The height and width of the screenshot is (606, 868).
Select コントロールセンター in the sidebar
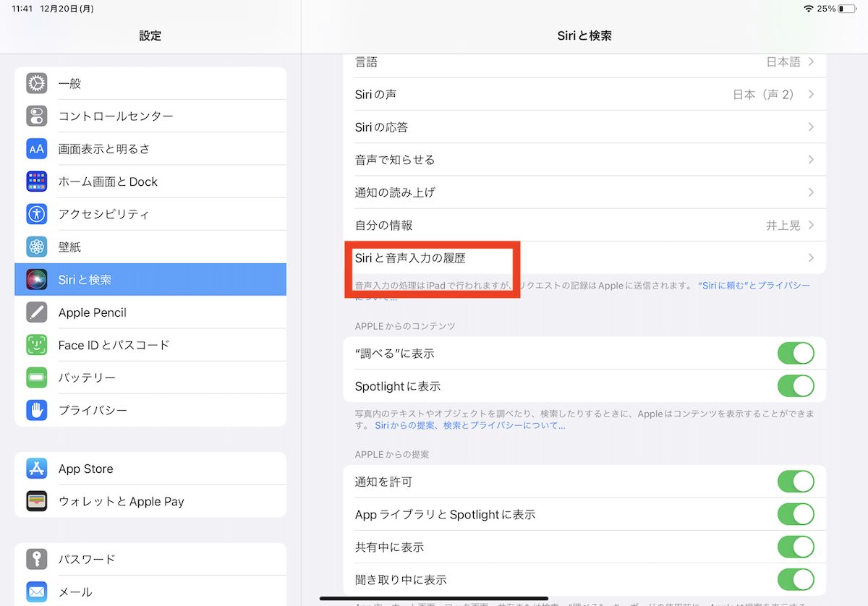coord(150,116)
